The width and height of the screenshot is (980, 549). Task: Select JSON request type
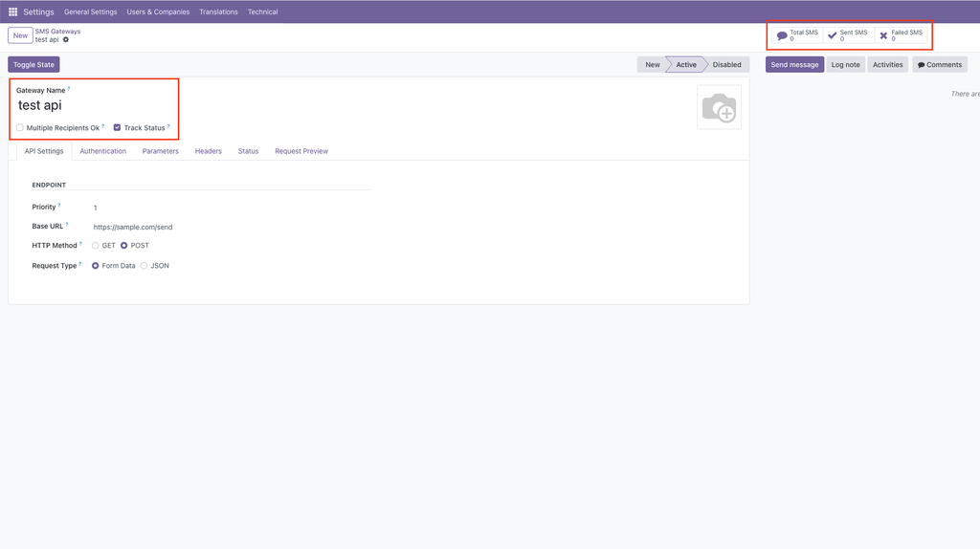click(145, 266)
